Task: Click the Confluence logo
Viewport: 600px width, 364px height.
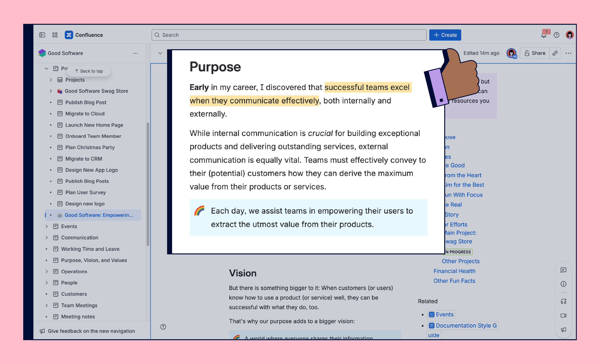Action: pyautogui.click(x=69, y=35)
